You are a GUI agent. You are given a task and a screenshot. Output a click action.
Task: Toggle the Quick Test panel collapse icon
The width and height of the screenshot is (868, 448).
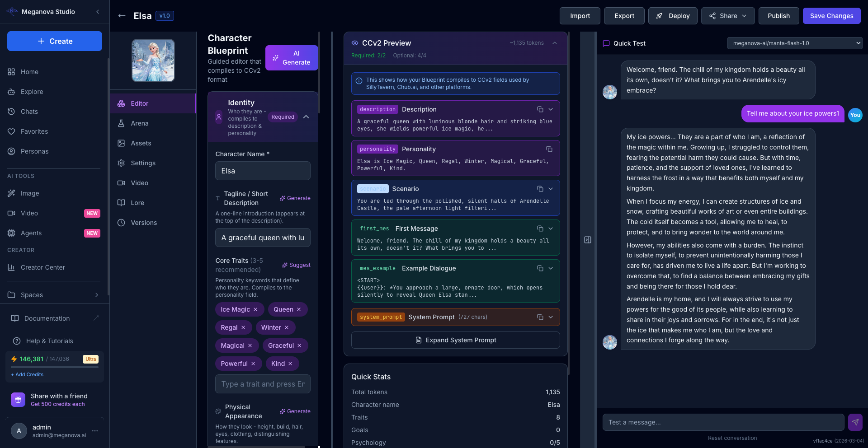coord(587,240)
